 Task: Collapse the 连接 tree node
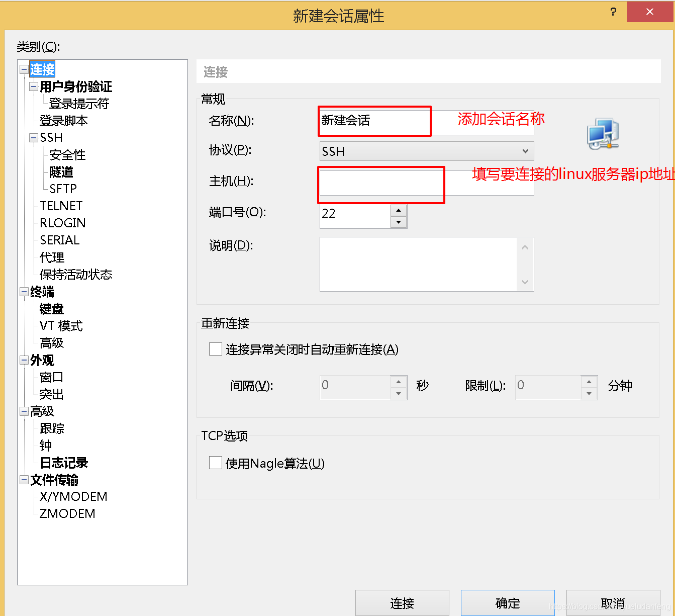point(24,69)
